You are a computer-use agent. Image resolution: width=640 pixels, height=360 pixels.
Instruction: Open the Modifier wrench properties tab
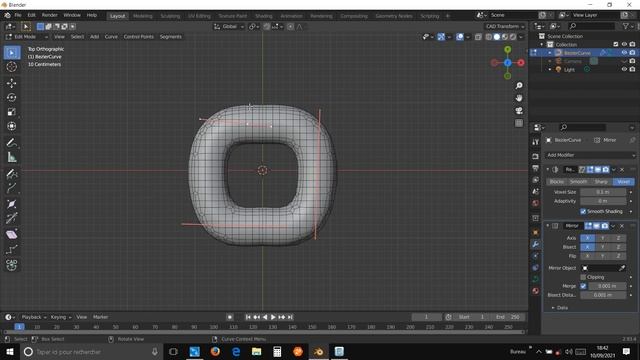pyautogui.click(x=536, y=244)
